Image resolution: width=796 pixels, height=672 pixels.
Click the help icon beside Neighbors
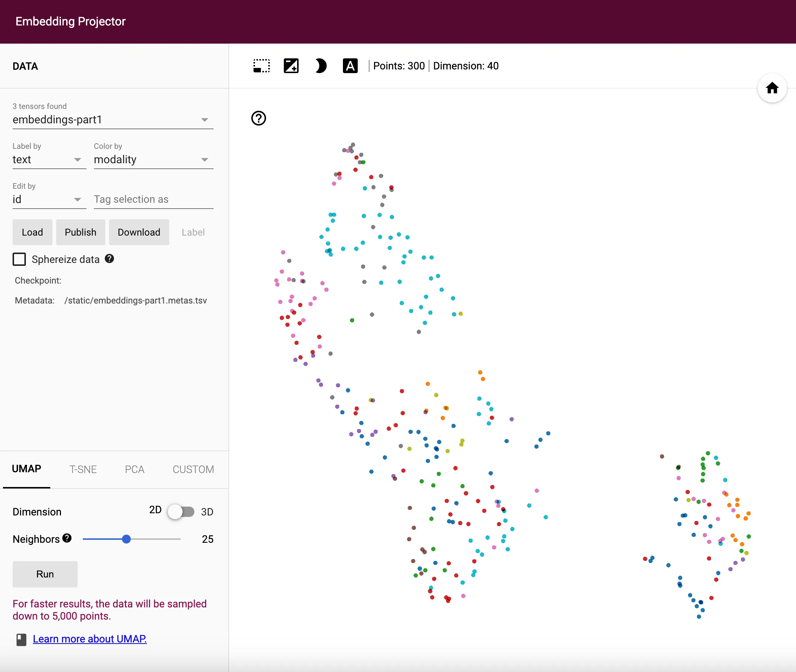(x=67, y=538)
